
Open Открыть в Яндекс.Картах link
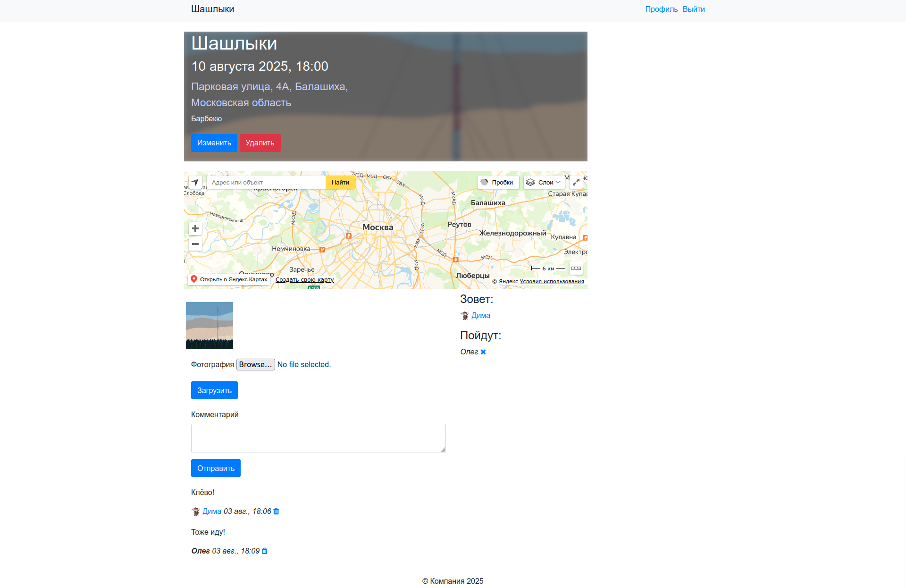[x=229, y=279]
